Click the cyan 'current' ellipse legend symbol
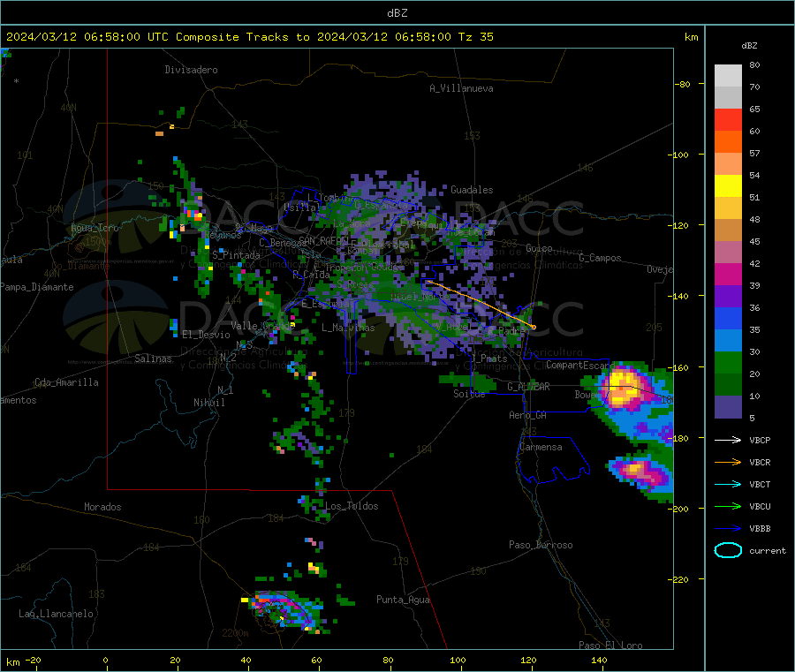795x672 pixels. (728, 550)
